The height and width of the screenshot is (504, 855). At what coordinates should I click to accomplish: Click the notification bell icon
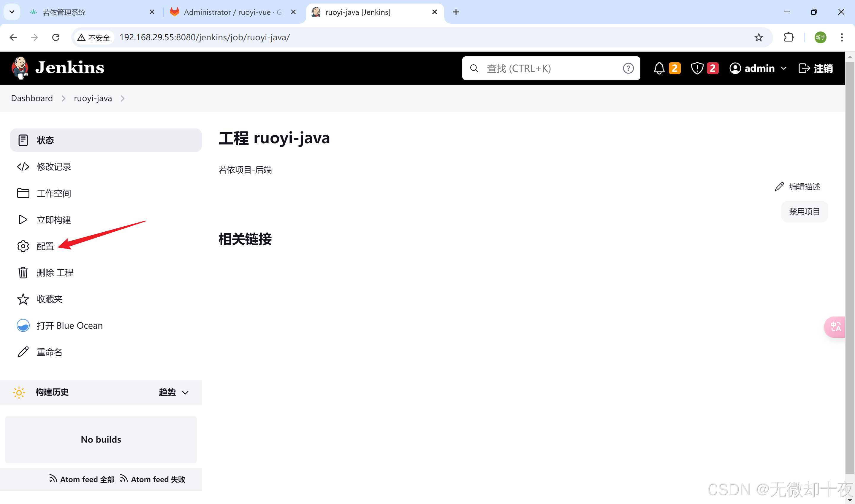(659, 68)
